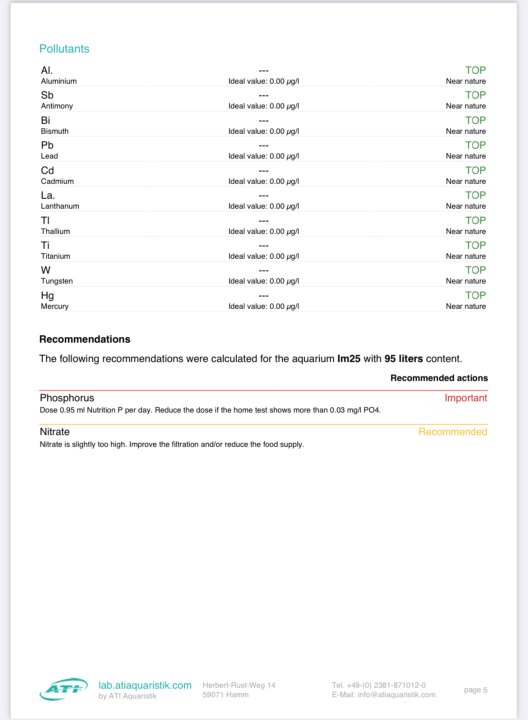
Task: Select the Pb Lead element symbol
Action: (x=47, y=145)
